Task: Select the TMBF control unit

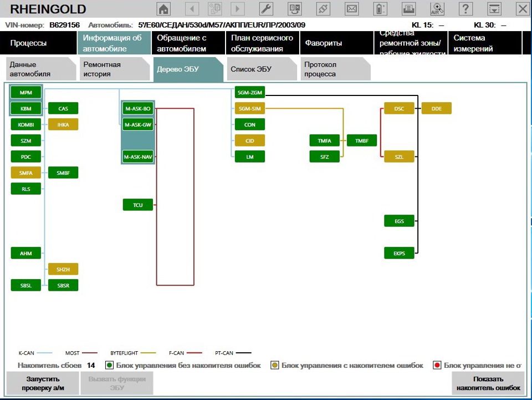Action: click(x=362, y=140)
